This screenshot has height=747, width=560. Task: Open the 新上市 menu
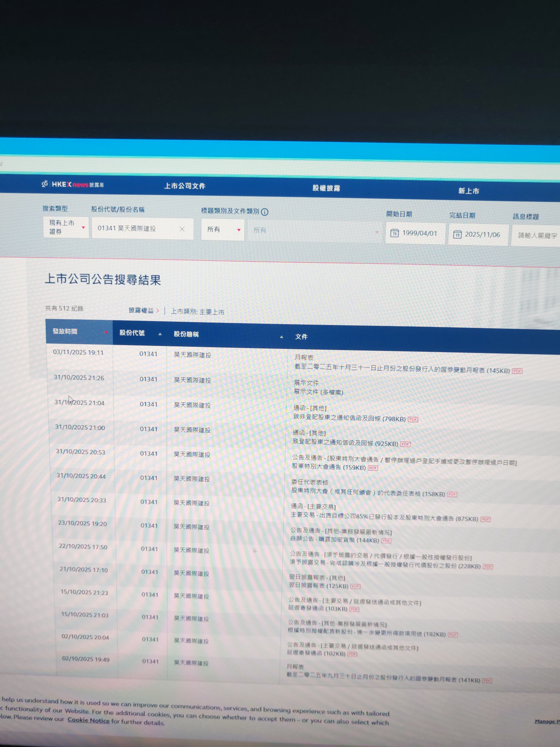(x=469, y=191)
